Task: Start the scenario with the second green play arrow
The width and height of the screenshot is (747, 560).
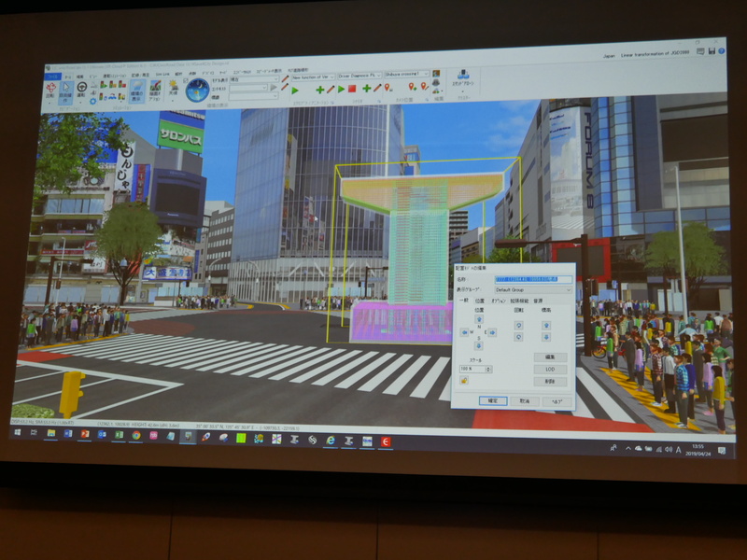Action: 341,89
